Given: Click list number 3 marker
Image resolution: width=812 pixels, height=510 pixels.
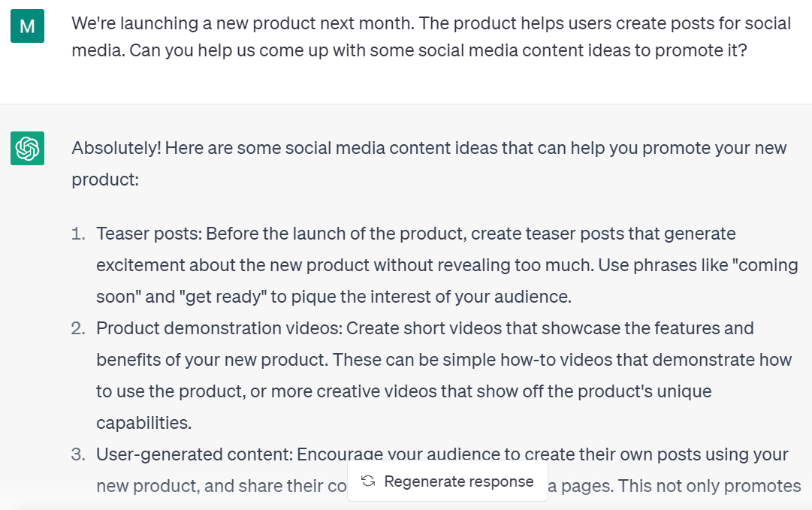Looking at the screenshot, I should point(78,454).
